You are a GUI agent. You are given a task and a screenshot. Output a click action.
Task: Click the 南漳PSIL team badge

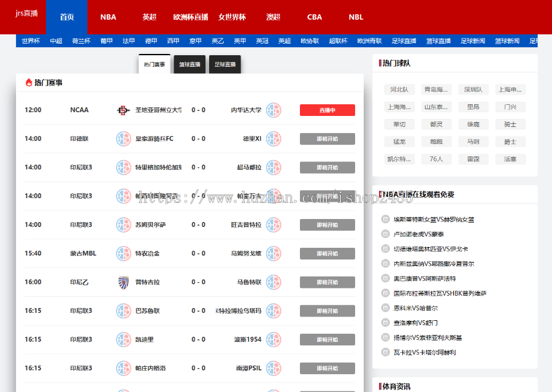point(274,369)
